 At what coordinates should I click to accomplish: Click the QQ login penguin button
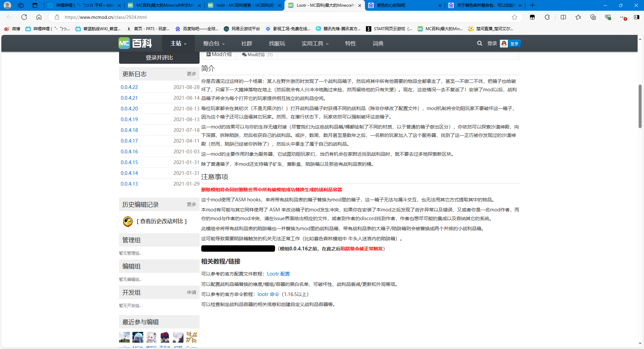point(510,44)
